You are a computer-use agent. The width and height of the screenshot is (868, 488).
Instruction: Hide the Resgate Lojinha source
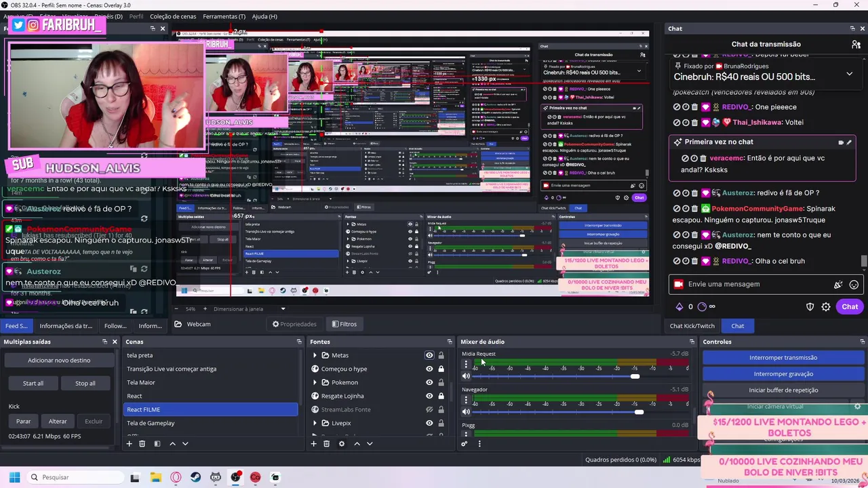pyautogui.click(x=429, y=396)
